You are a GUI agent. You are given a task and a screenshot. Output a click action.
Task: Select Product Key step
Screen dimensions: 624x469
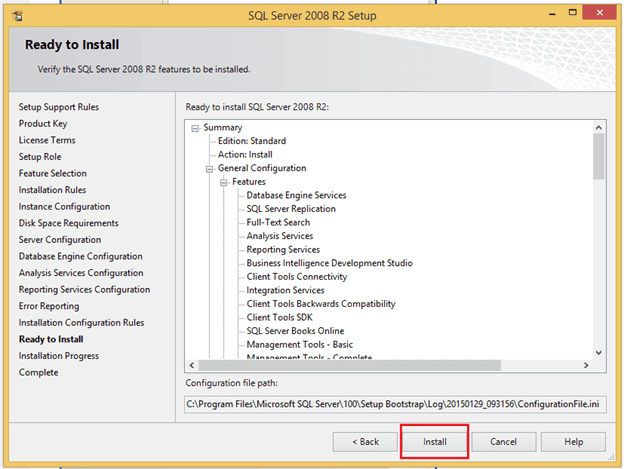pos(43,124)
